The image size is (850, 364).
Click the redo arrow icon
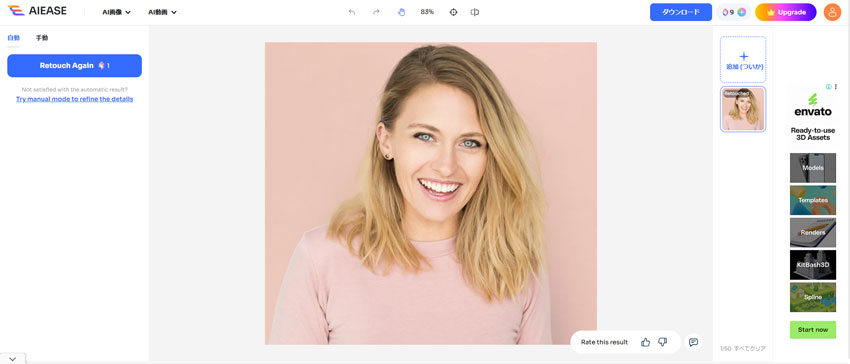click(376, 12)
